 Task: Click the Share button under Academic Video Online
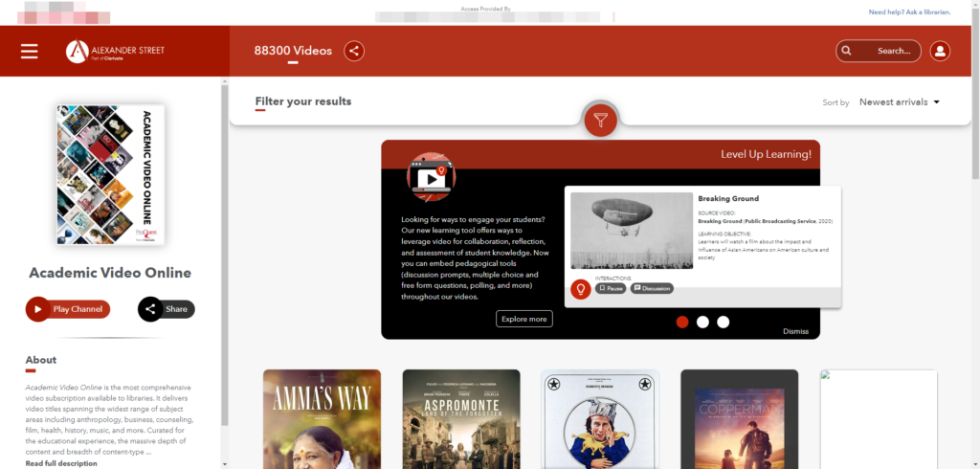tap(167, 309)
